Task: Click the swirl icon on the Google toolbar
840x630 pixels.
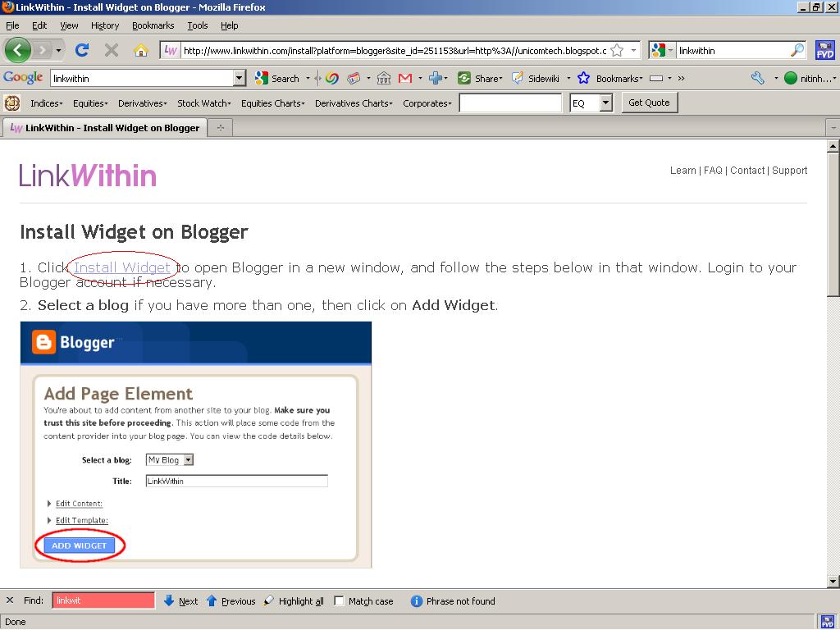Action: tap(332, 78)
